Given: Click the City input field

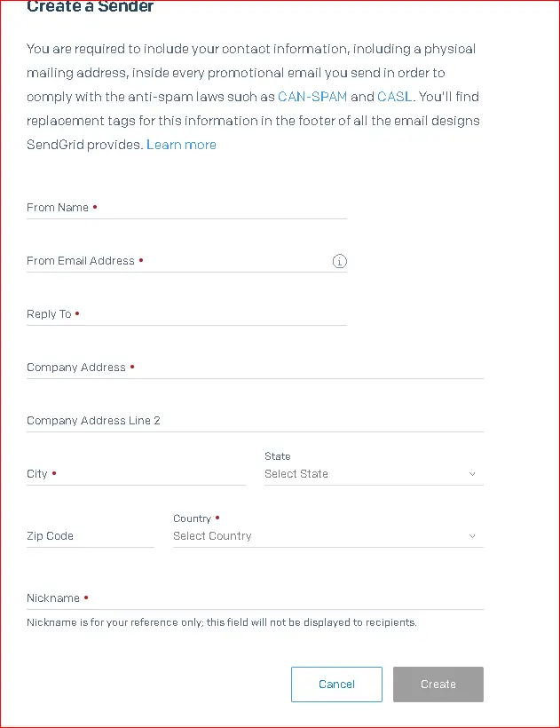Looking at the screenshot, I should 136,474.
